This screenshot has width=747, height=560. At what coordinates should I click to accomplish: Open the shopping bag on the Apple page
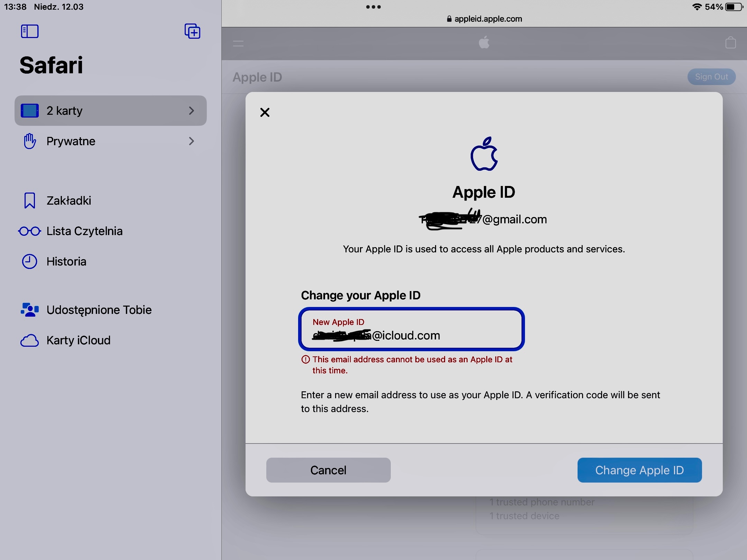(730, 42)
